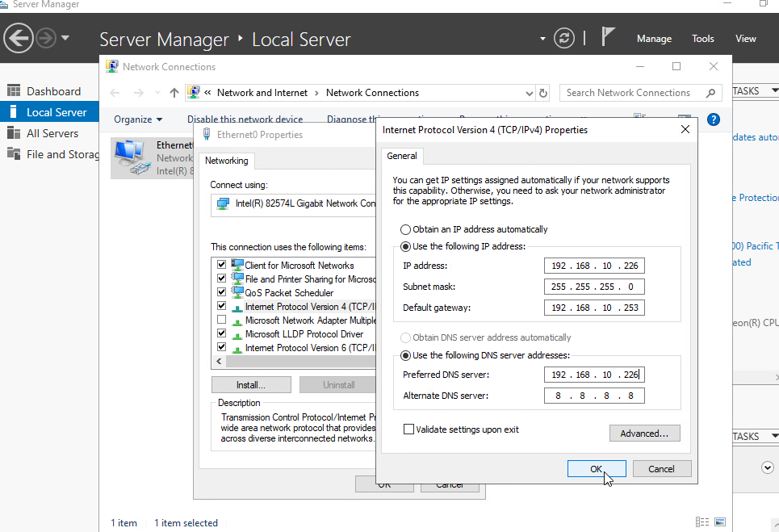The image size is (779, 532).
Task: Toggle Microsoft LLDP Protocol Driver checkbox
Action: tap(221, 333)
